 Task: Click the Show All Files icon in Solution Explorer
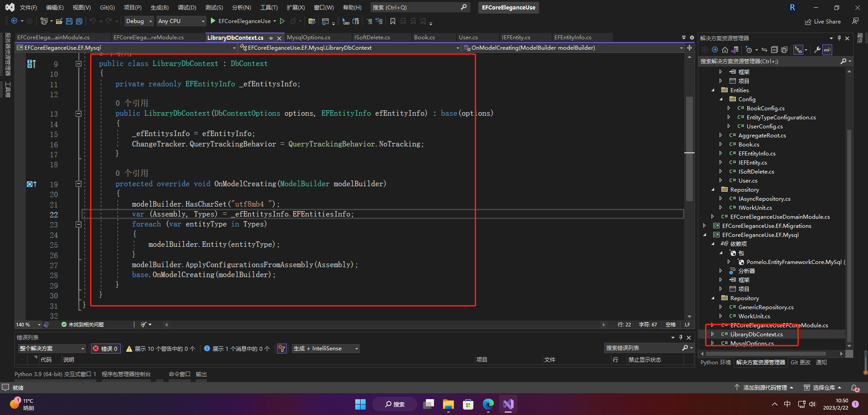784,50
